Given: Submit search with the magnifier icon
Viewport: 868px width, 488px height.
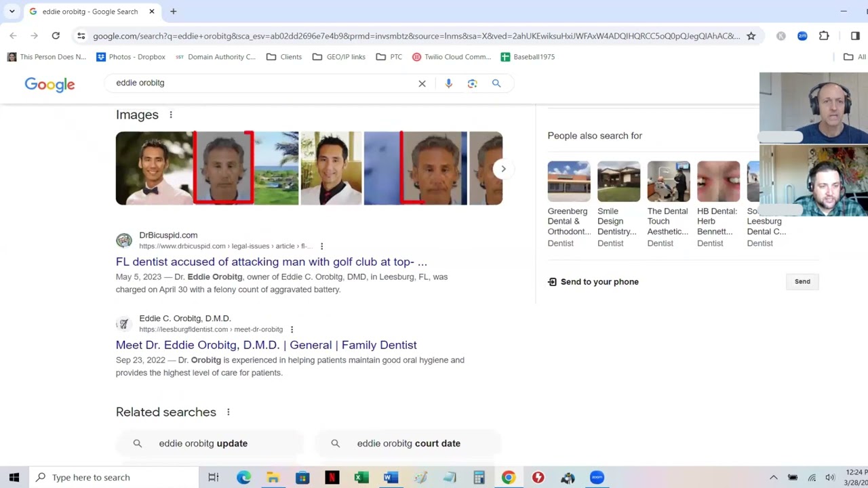Looking at the screenshot, I should (x=496, y=83).
